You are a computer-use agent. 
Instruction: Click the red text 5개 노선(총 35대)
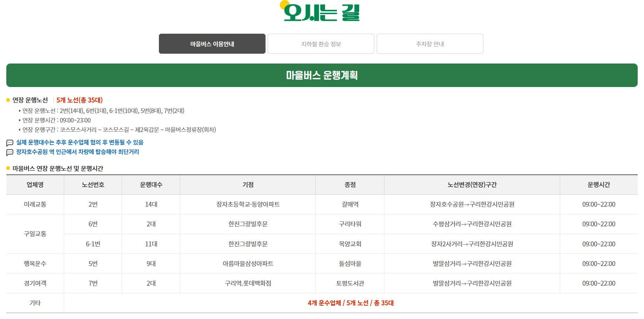81,100
